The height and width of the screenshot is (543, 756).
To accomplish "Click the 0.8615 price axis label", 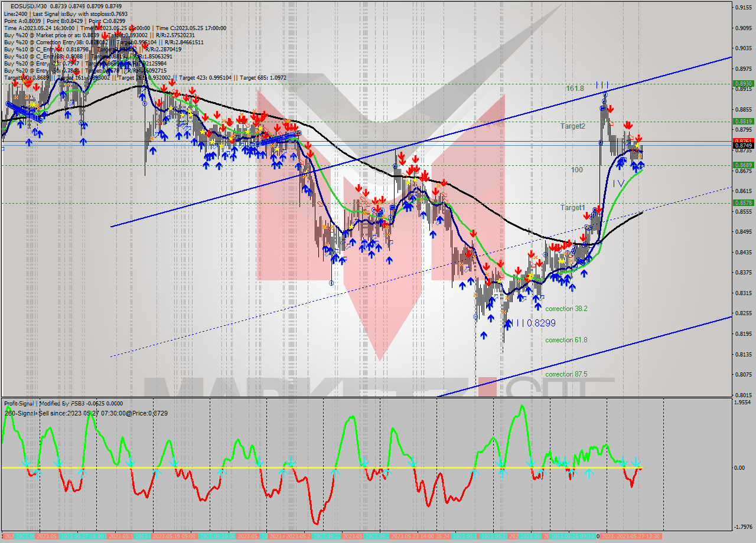I will tap(744, 191).
